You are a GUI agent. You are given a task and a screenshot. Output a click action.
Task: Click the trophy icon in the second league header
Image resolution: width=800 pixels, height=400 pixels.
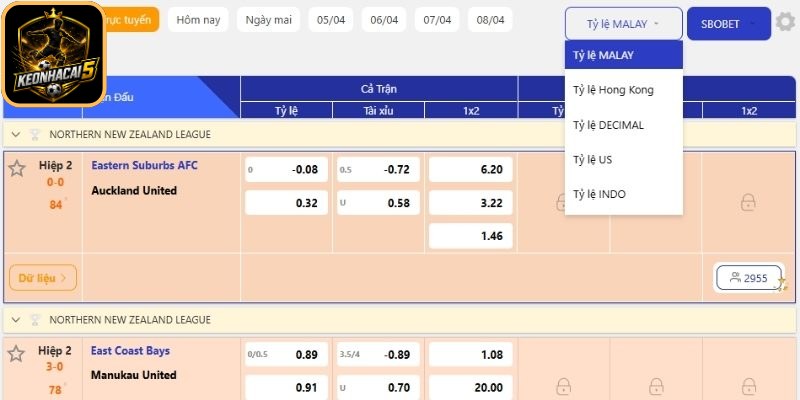click(35, 320)
